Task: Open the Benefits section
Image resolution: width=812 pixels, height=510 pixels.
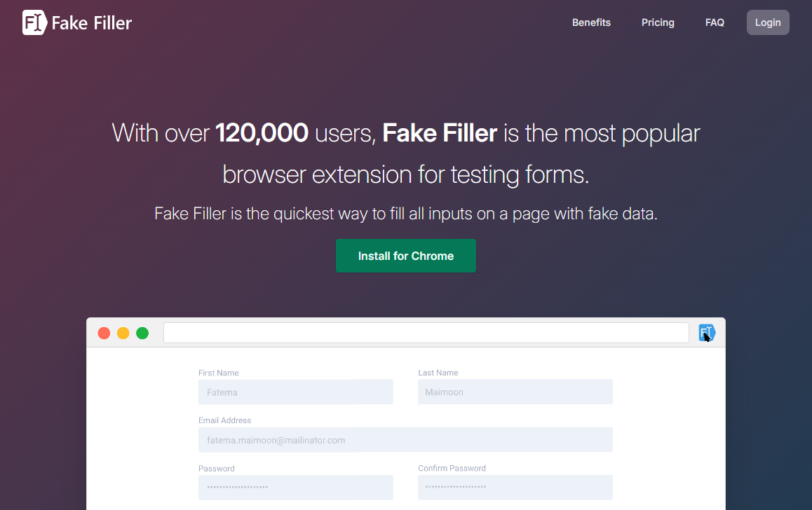Action: point(591,22)
